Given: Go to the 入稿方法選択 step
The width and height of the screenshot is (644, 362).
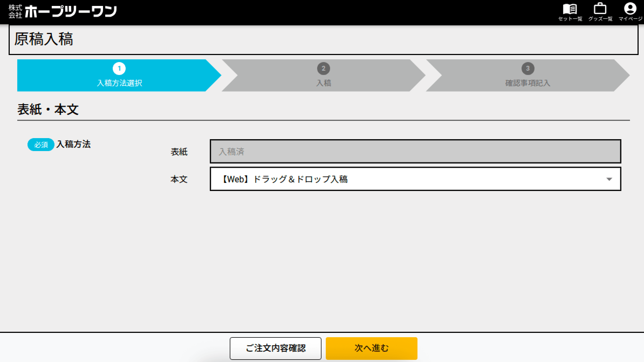Looking at the screenshot, I should (x=119, y=75).
